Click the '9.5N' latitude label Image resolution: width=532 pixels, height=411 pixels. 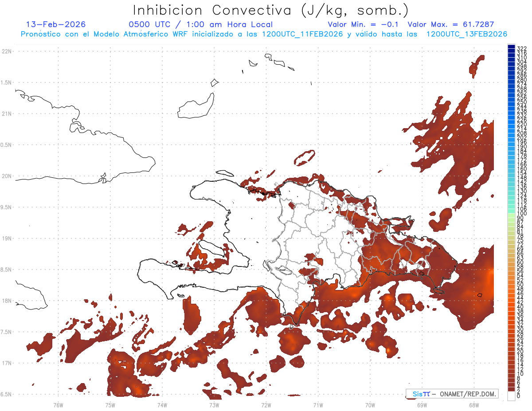pyautogui.click(x=7, y=207)
